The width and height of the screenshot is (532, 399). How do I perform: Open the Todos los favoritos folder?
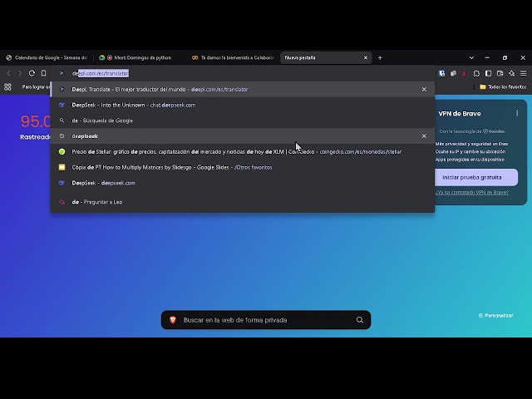(x=503, y=87)
